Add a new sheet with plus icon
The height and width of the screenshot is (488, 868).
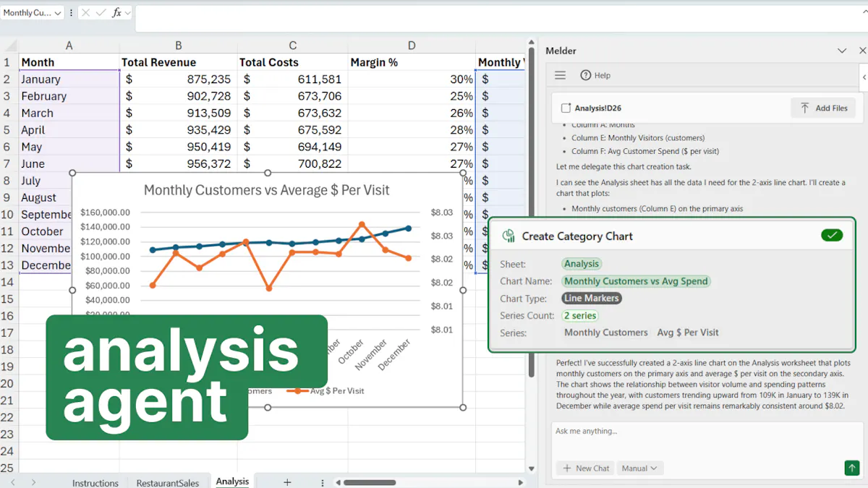coord(287,482)
